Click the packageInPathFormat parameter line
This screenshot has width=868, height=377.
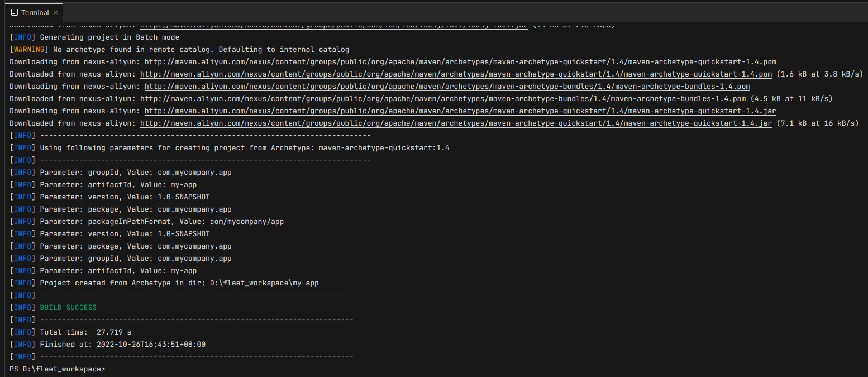click(161, 222)
